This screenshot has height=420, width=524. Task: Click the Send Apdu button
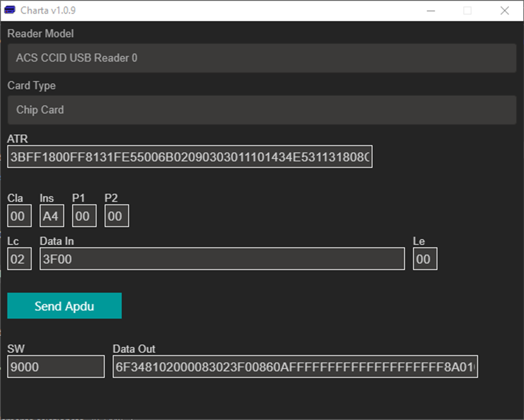coord(64,305)
